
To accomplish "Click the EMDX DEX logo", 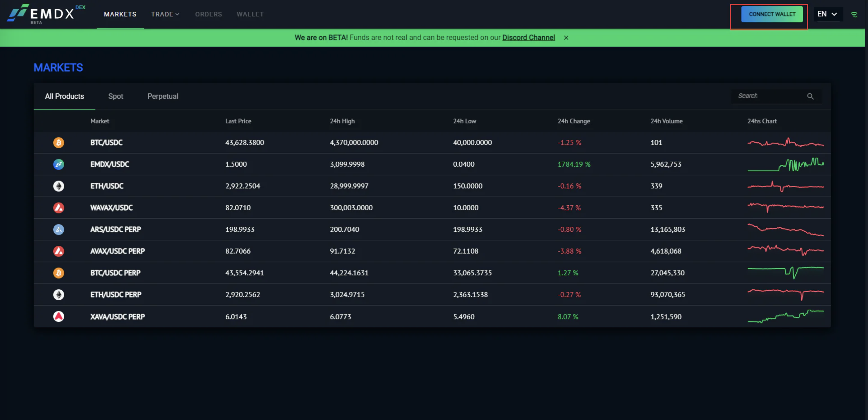I will pos(46,14).
